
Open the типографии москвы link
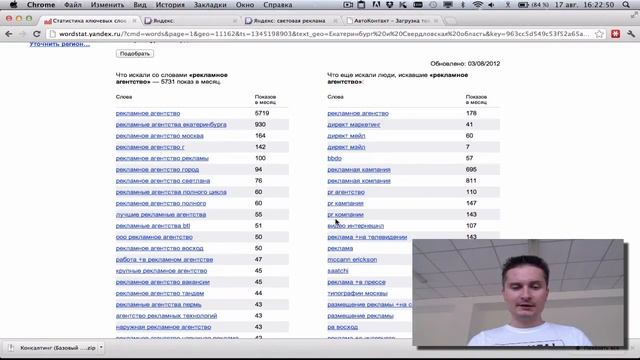click(x=358, y=293)
